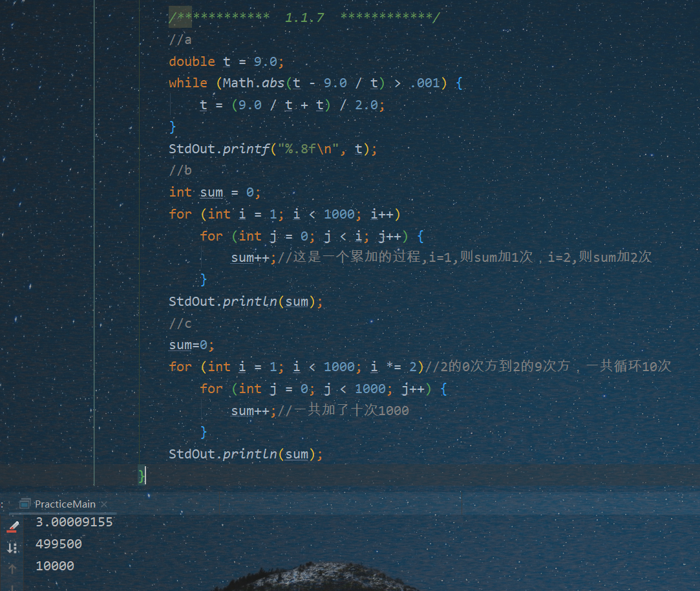
Task: Click the line "double t = 9.0;"
Action: [226, 61]
